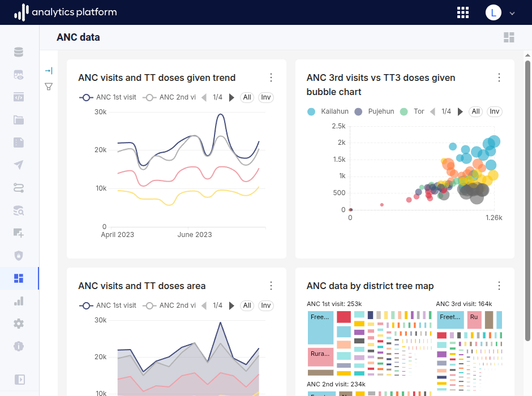Open options menu for bubble chart

499,78
